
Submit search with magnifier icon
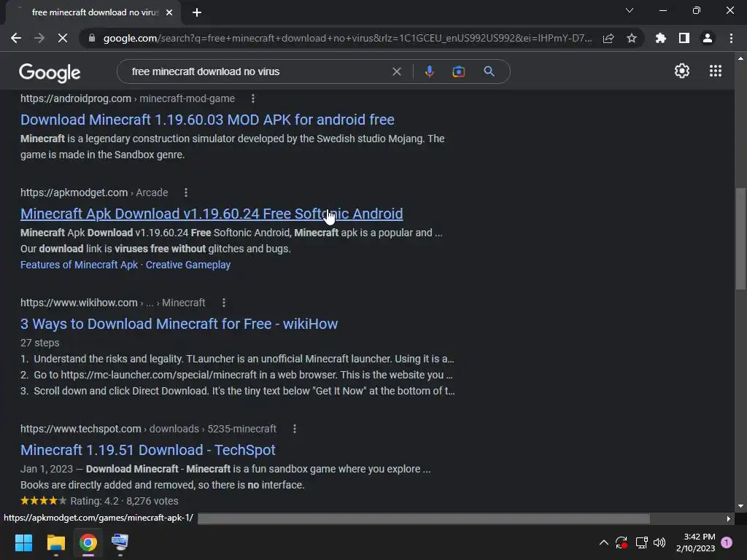pyautogui.click(x=489, y=71)
